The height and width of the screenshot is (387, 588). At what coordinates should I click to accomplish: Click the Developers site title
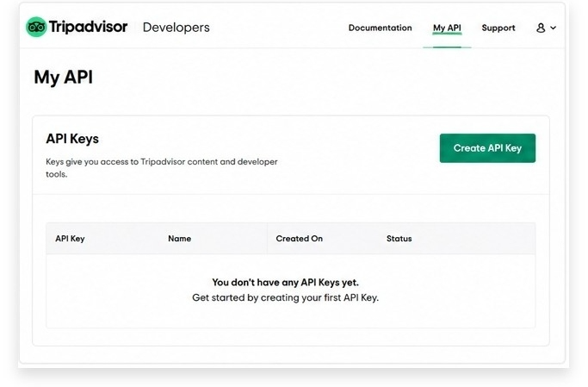[176, 28]
